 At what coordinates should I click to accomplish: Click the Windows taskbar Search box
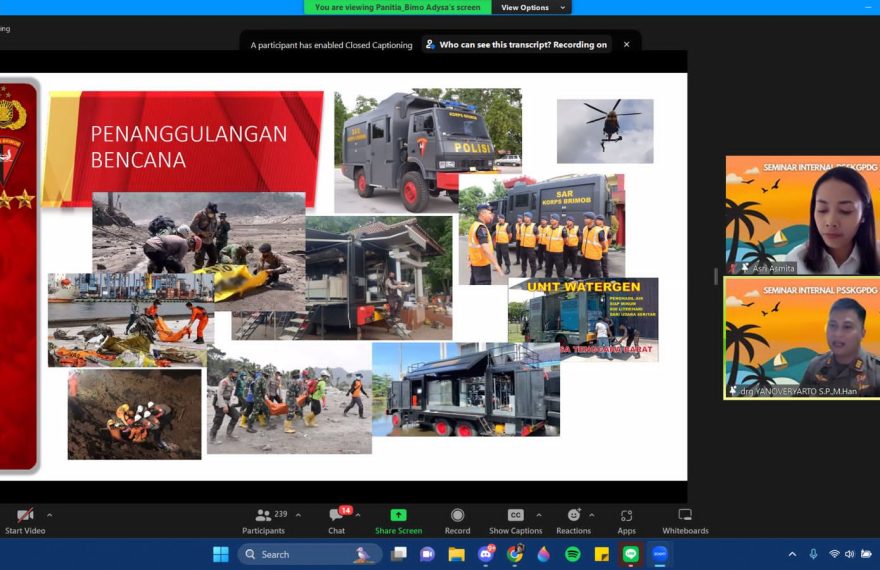pyautogui.click(x=298, y=554)
